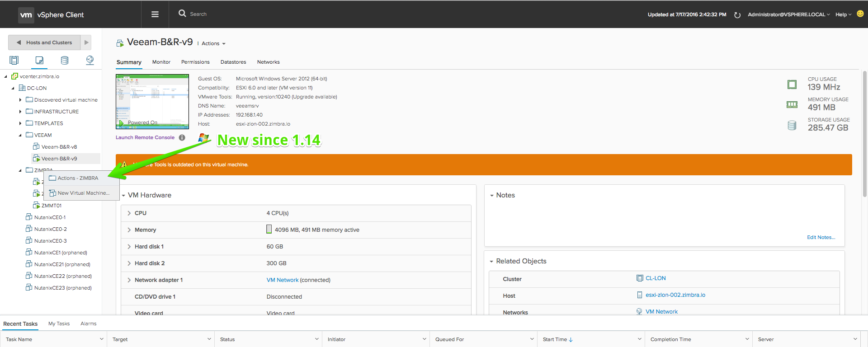Collapse the Notes panel
Screen dimensions: 868x347
[x=492, y=196]
